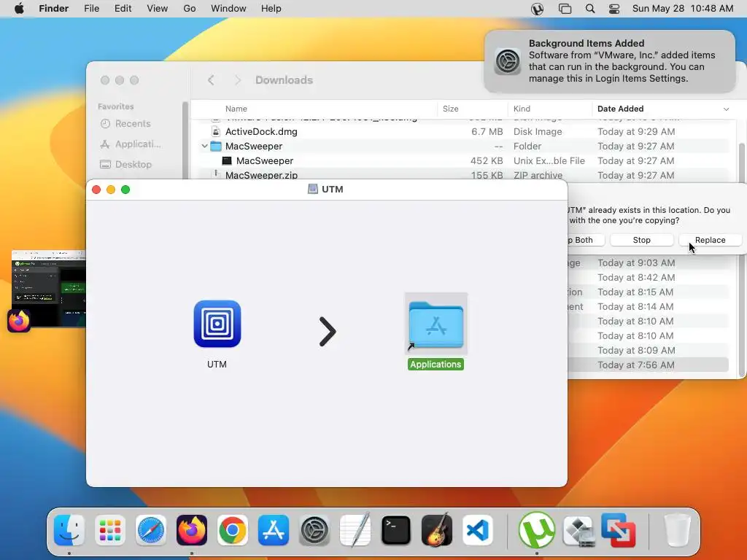
Task: Open Terminal from the Dock
Action: click(396, 530)
